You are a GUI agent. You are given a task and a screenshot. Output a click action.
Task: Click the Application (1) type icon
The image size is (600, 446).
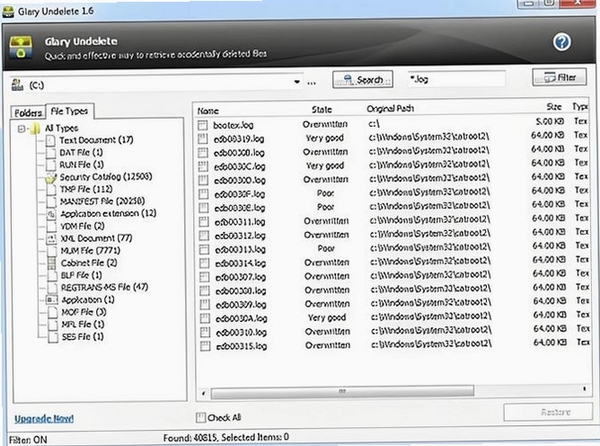pyautogui.click(x=52, y=300)
